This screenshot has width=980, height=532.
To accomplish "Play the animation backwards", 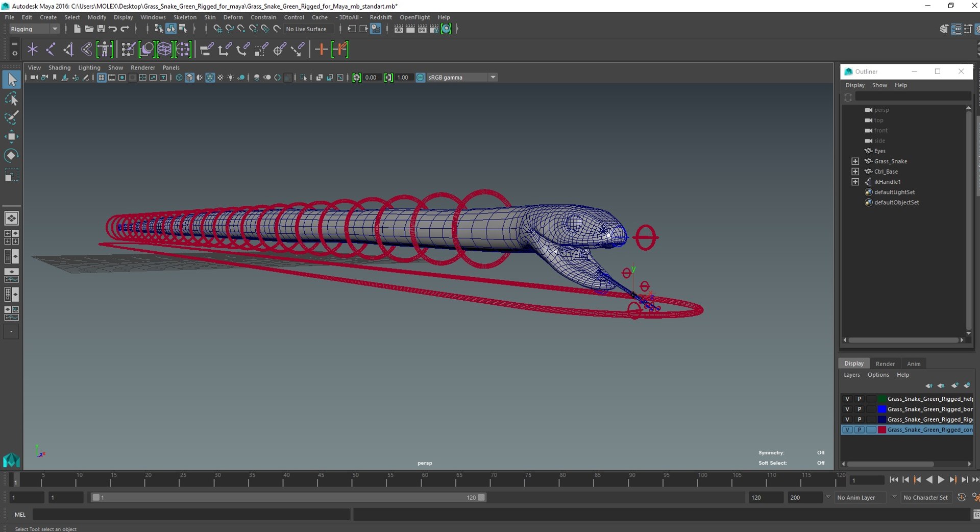I will [929, 479].
